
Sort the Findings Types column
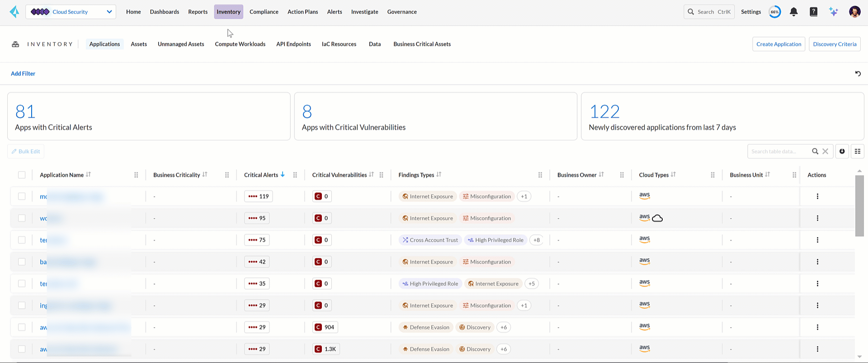click(x=439, y=174)
